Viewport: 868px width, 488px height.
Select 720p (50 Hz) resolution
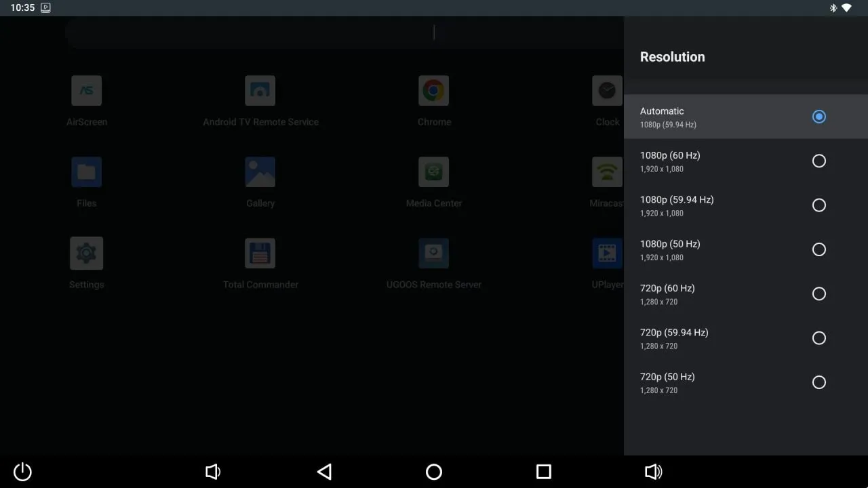point(746,382)
